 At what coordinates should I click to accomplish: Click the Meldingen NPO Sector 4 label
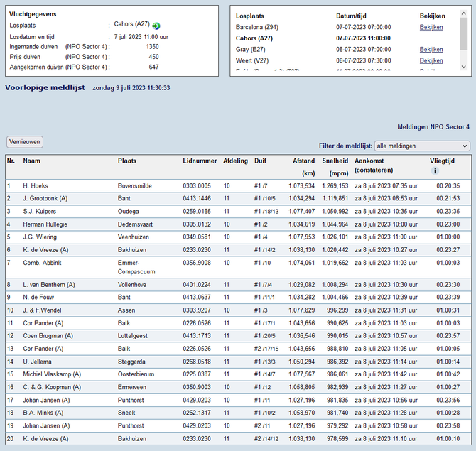[433, 127]
